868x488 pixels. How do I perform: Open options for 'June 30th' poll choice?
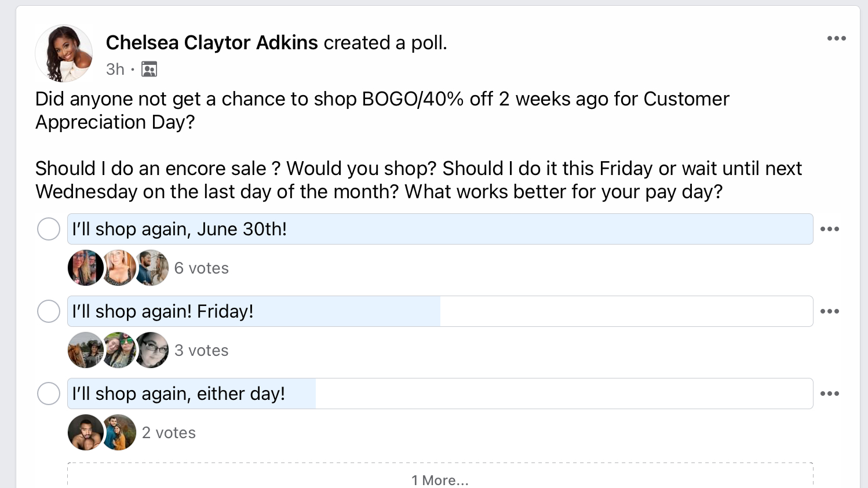point(829,229)
